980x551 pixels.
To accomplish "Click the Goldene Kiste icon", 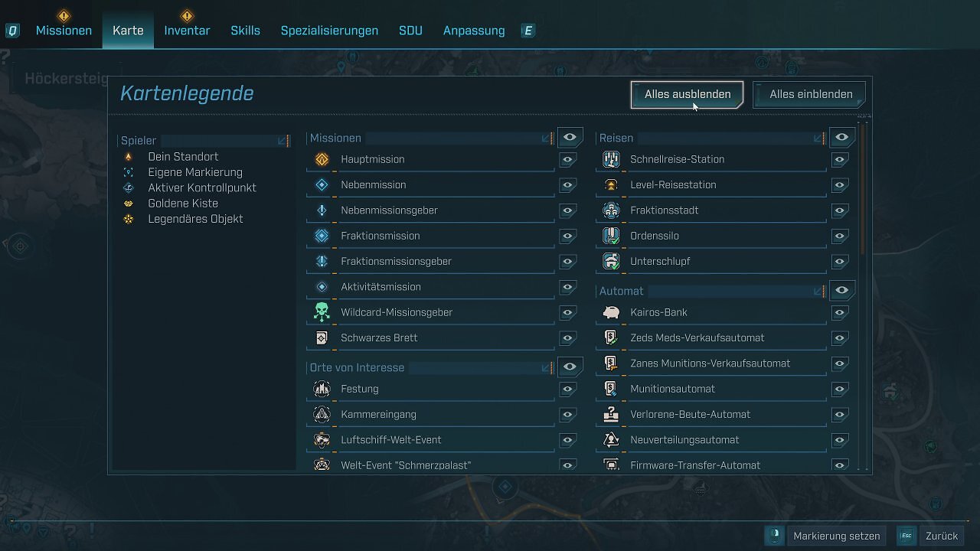I will (x=129, y=204).
